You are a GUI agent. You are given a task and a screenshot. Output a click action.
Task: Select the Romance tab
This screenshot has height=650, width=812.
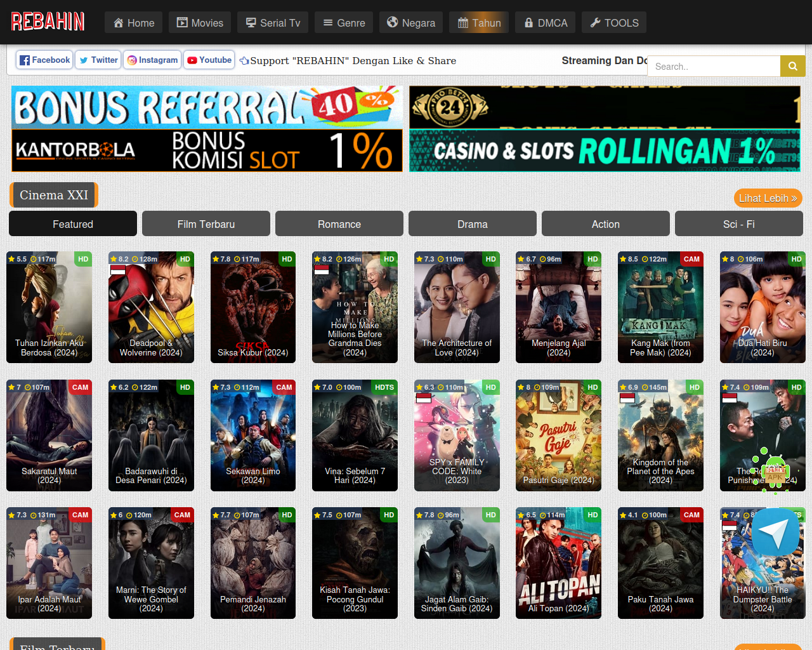pyautogui.click(x=339, y=223)
